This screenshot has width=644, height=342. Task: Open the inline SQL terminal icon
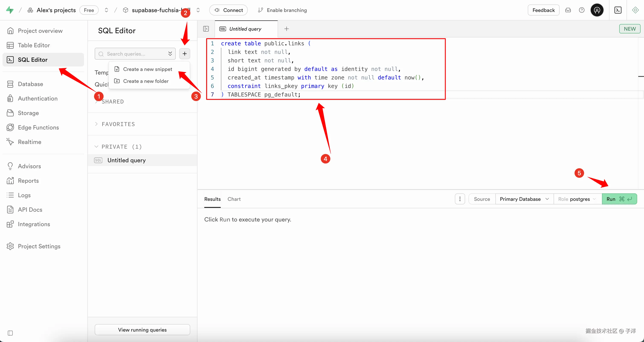618,10
